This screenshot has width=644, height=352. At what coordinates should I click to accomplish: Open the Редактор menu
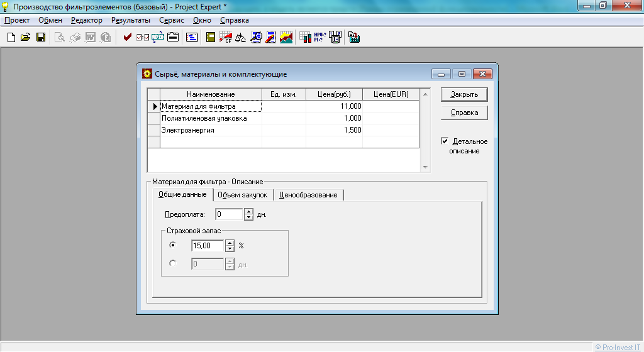point(87,20)
